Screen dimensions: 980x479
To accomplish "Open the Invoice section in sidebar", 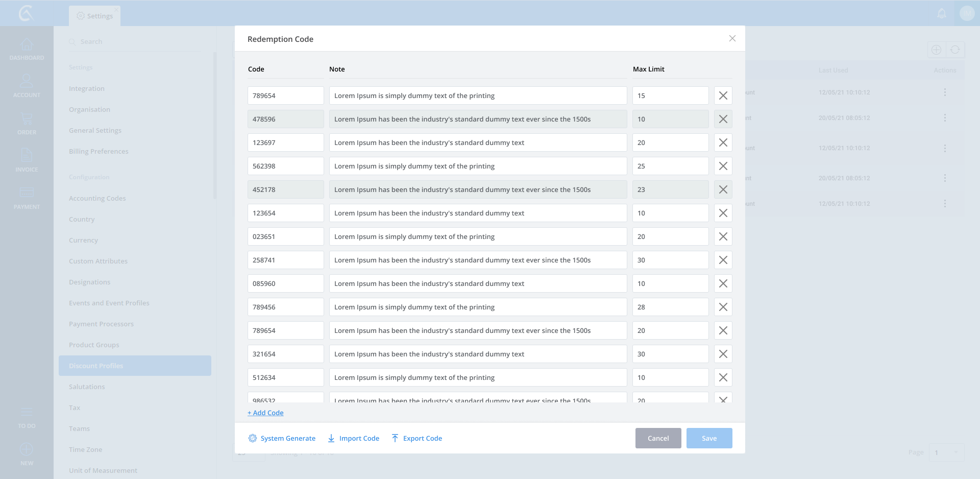I will (x=27, y=160).
